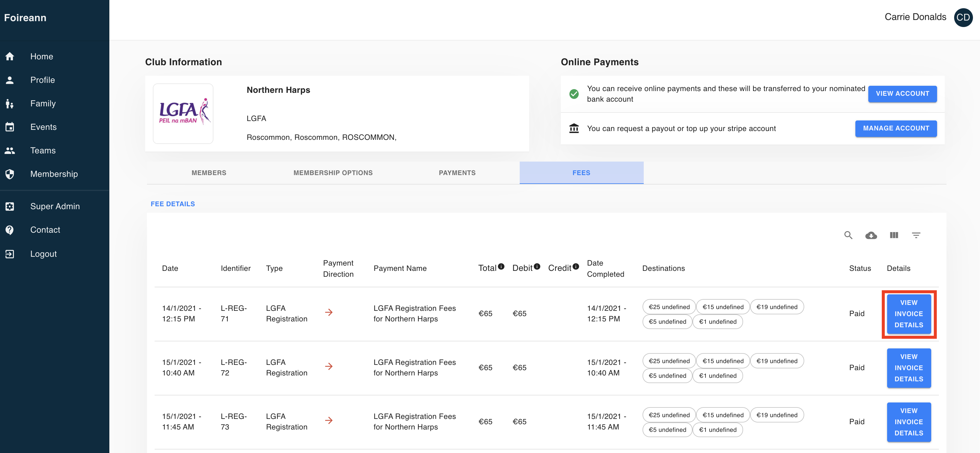Click €19 undefined chip in L-REG-72 row
This screenshot has width=980, height=453.
pyautogui.click(x=777, y=361)
